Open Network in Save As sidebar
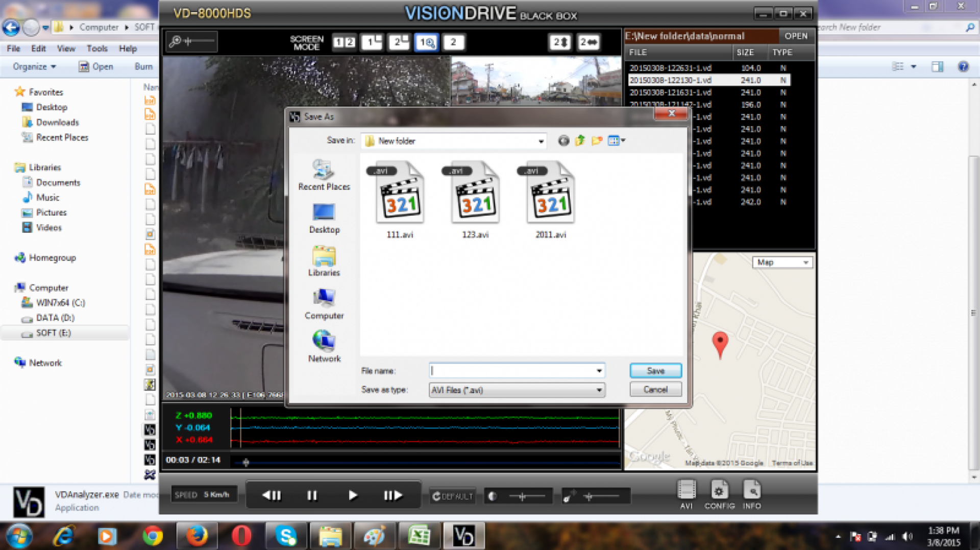 pyautogui.click(x=324, y=347)
